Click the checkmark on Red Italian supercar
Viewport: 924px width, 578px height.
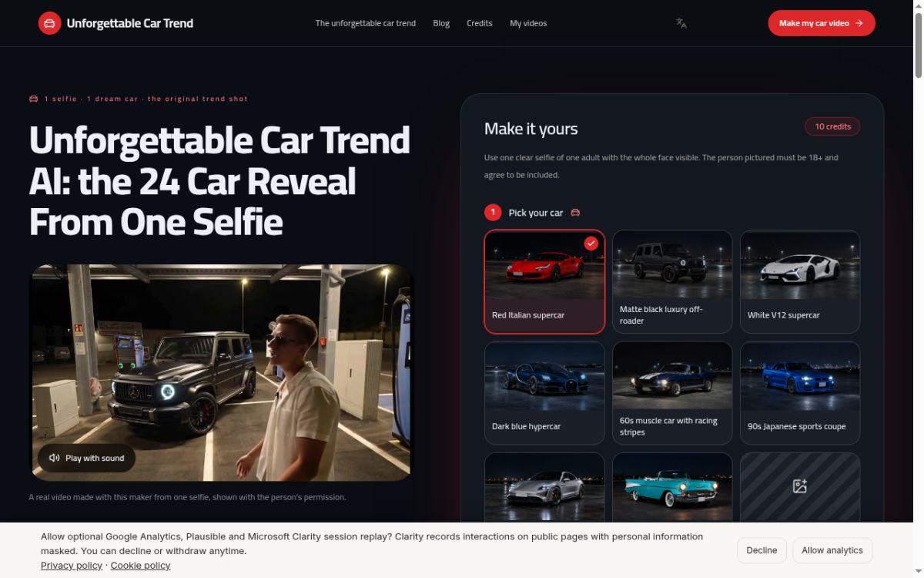click(591, 244)
